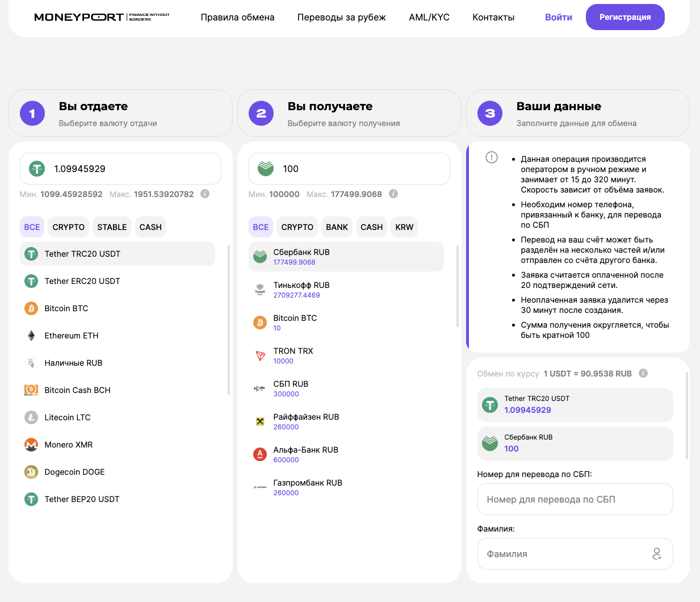Click the Bitcoin BTC coin icon in give list
The image size is (700, 602).
[31, 308]
